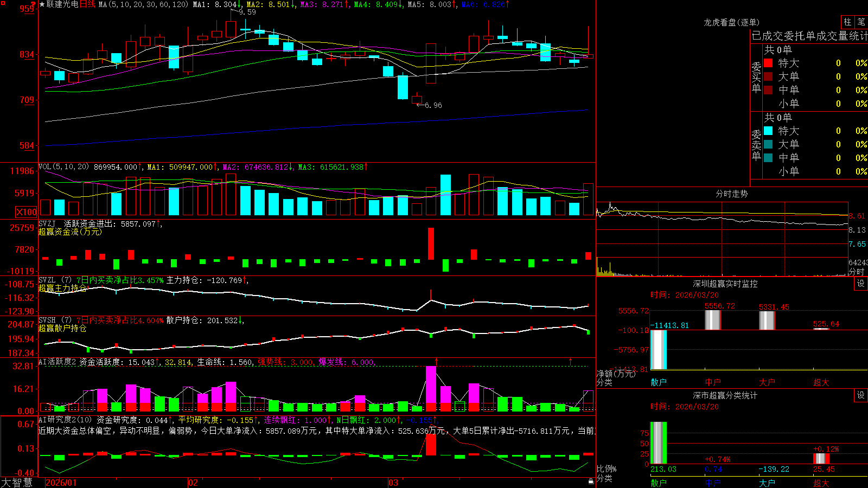Click the lock icon at chart bottom corner
This screenshot has height=488, width=868.
click(x=591, y=481)
